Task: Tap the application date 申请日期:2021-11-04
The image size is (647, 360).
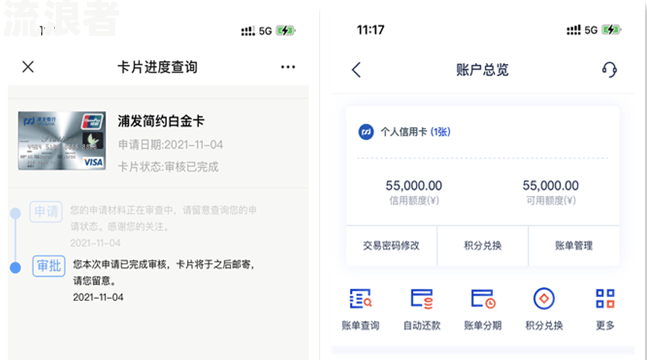Action: pyautogui.click(x=170, y=144)
